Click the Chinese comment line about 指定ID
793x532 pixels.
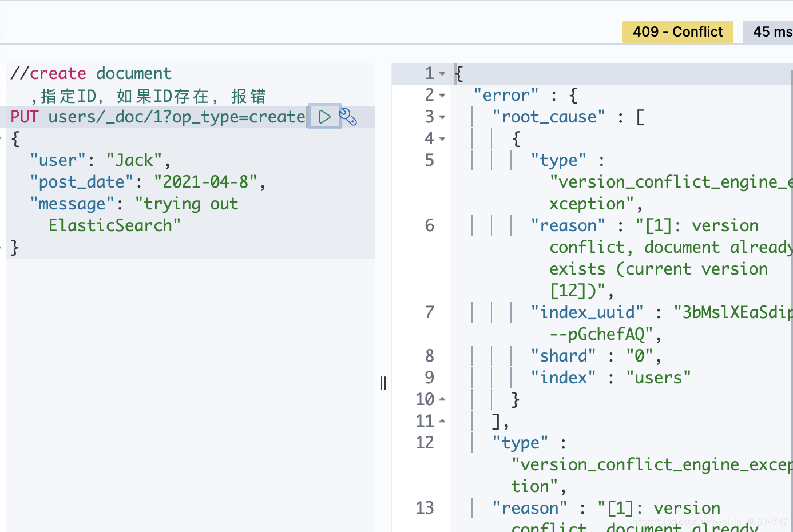click(x=148, y=96)
